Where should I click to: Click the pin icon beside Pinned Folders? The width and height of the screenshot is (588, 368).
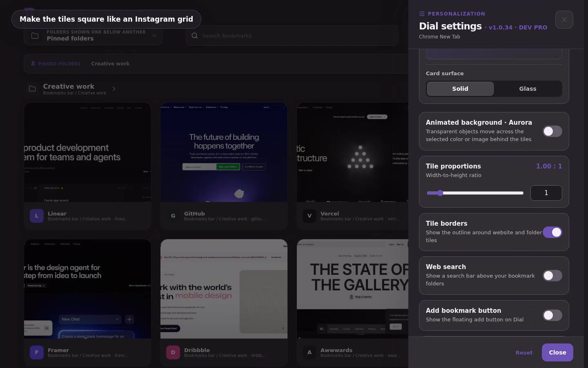(33, 63)
